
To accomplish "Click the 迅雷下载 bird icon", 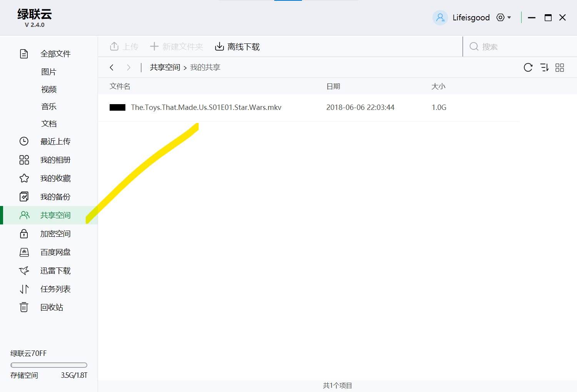I will pos(24,271).
